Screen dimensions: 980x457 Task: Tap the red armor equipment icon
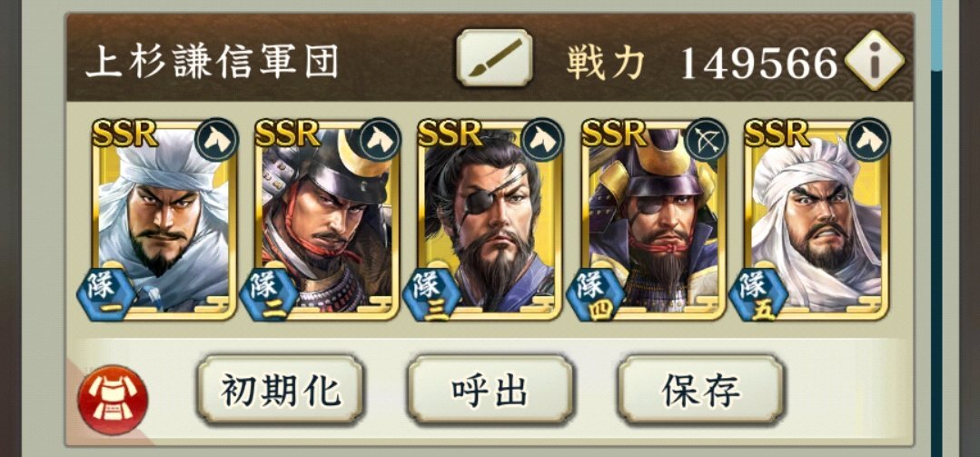(x=113, y=400)
